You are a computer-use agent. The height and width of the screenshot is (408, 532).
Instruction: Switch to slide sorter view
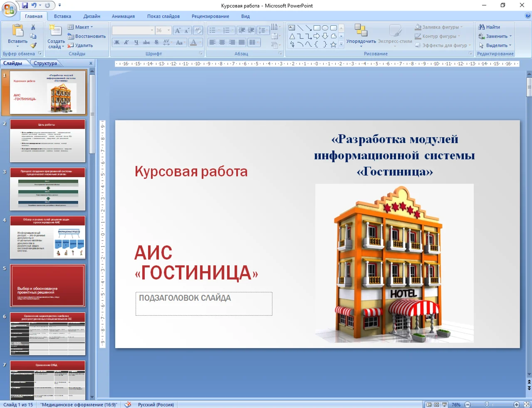436,404
